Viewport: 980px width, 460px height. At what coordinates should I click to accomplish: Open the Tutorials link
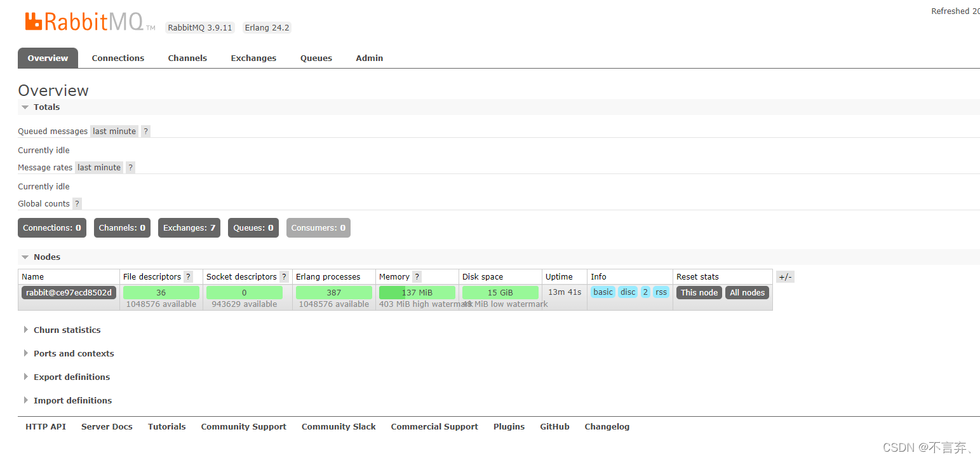(167, 427)
